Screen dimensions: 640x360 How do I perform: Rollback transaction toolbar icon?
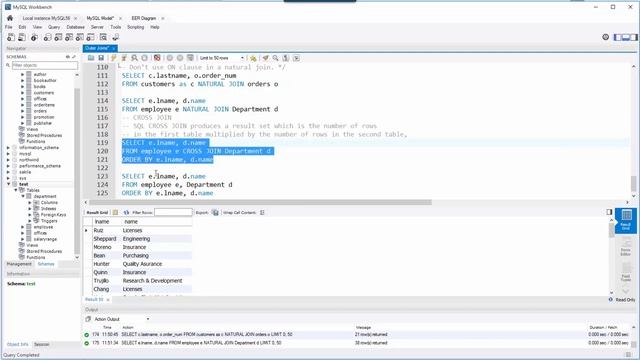tap(180, 58)
